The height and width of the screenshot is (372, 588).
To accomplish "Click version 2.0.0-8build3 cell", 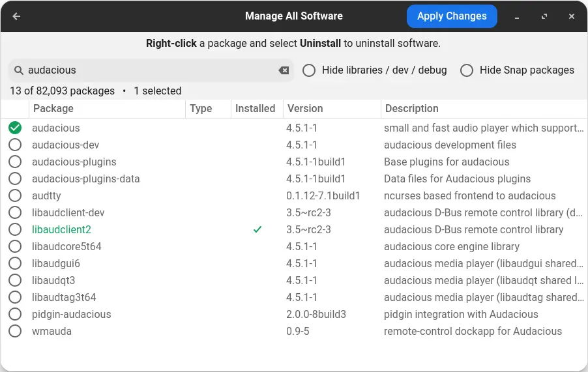I will 316,314.
